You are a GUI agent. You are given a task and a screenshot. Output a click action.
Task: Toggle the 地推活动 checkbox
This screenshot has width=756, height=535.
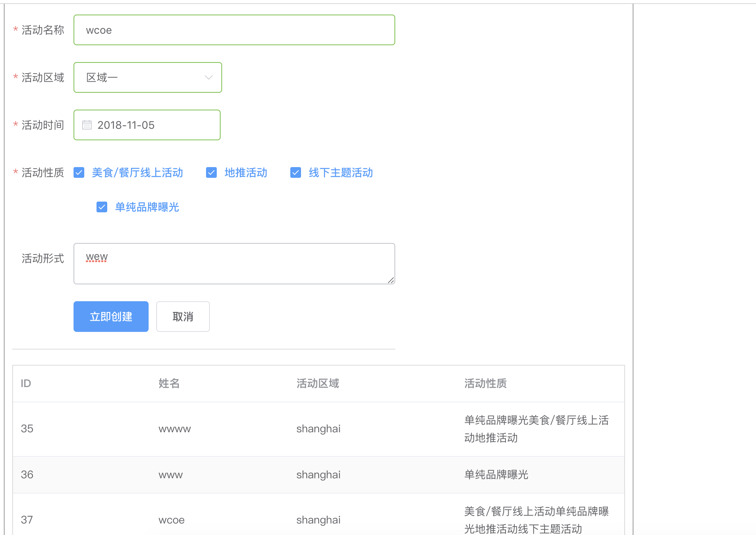[x=211, y=173]
